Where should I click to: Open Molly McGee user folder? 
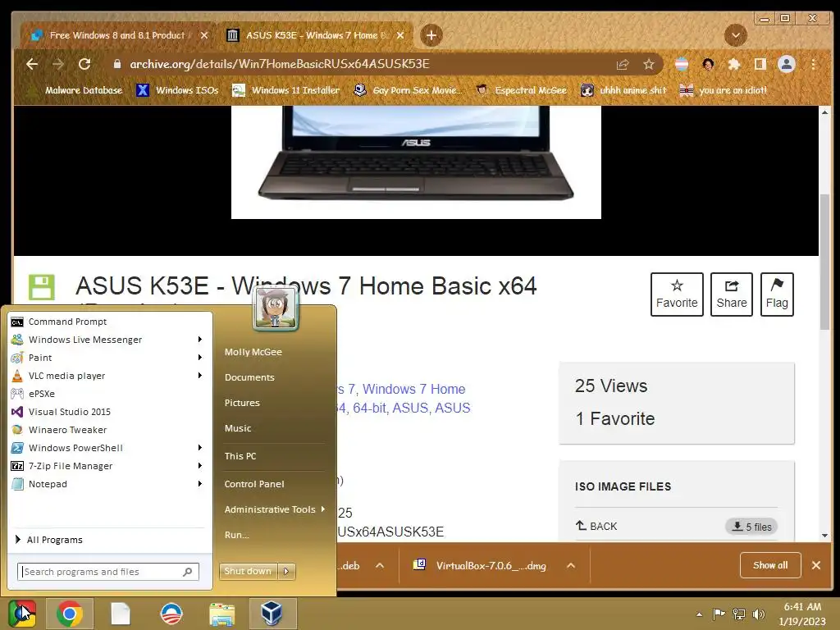pyautogui.click(x=253, y=352)
